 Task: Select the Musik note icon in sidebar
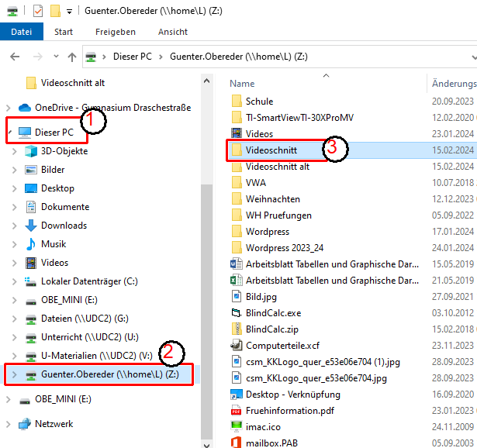[x=31, y=244]
